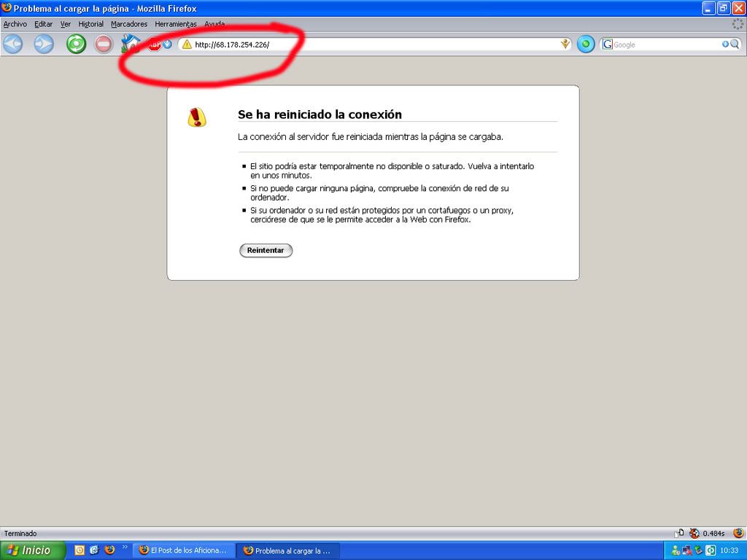Open the Marcadores menu
This screenshot has width=747, height=560.
tap(129, 24)
